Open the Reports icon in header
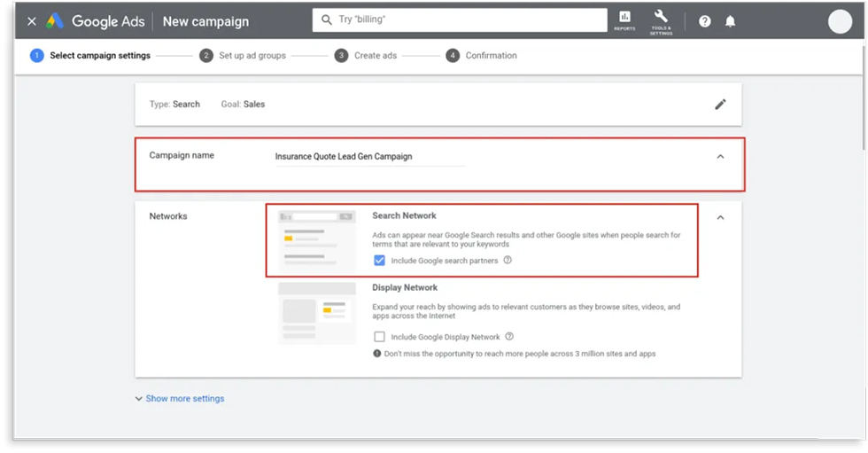 pyautogui.click(x=624, y=20)
